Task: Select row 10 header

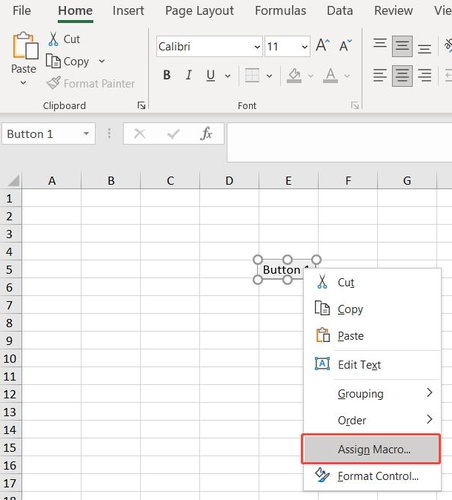Action: (x=10, y=359)
